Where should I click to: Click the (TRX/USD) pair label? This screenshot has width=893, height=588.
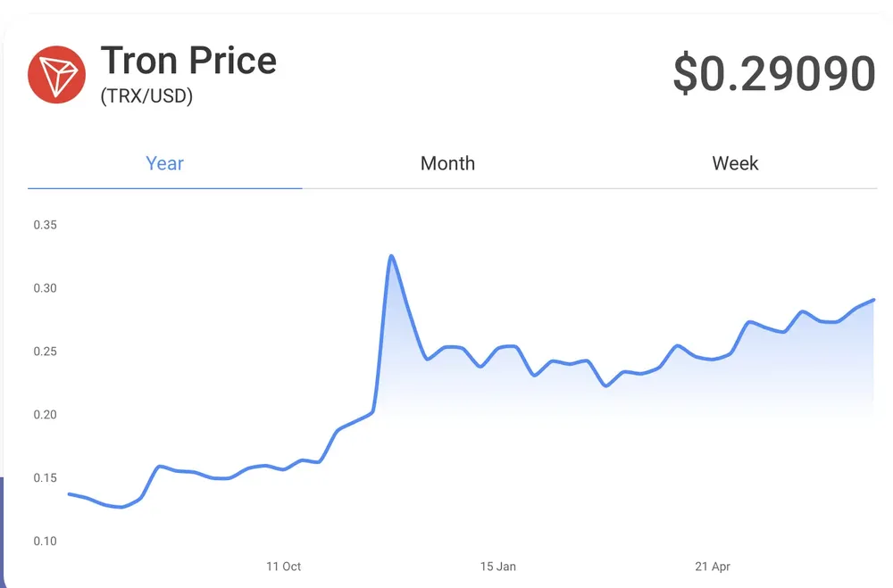click(146, 95)
